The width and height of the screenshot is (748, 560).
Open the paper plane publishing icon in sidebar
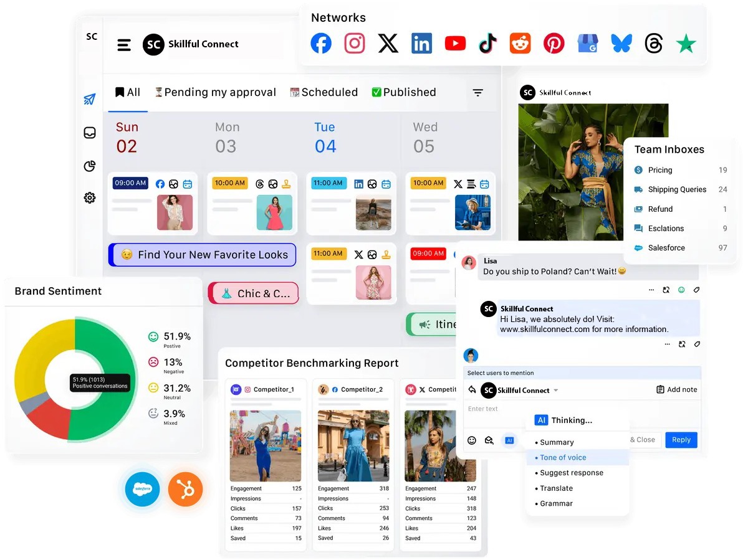click(90, 100)
